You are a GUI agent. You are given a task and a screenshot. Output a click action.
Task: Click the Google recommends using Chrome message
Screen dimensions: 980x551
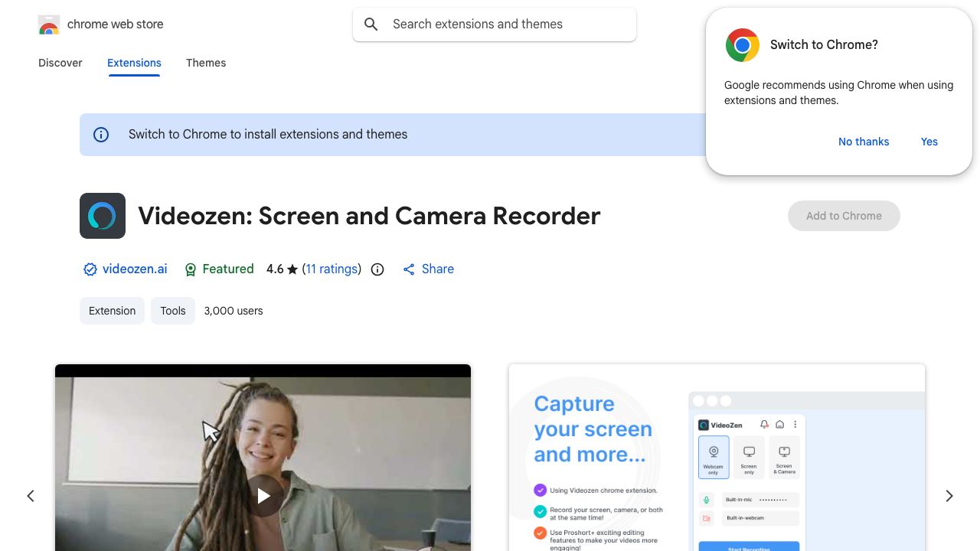(838, 93)
